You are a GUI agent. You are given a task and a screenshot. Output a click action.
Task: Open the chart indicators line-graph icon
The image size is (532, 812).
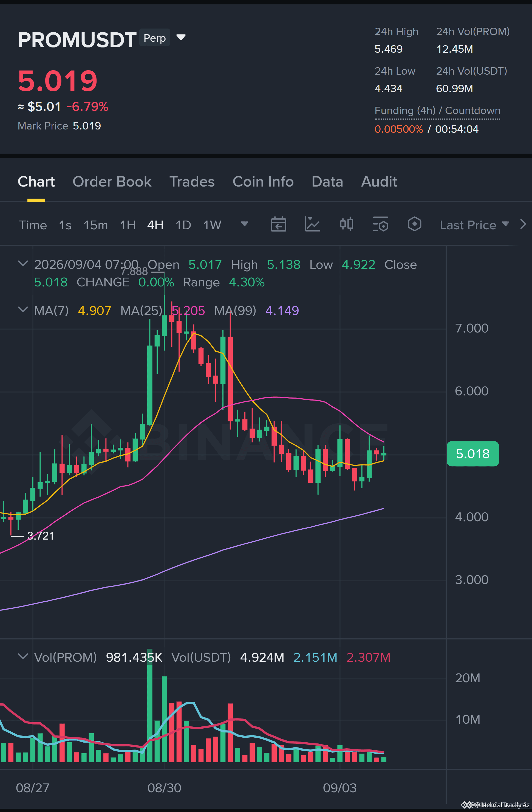(x=312, y=224)
